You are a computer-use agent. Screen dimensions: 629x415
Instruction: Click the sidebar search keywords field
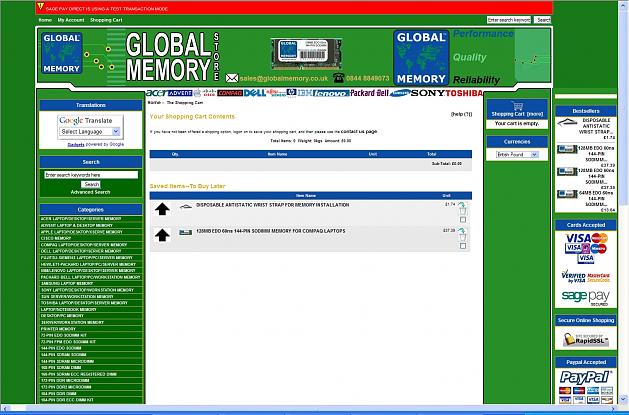tap(91, 175)
